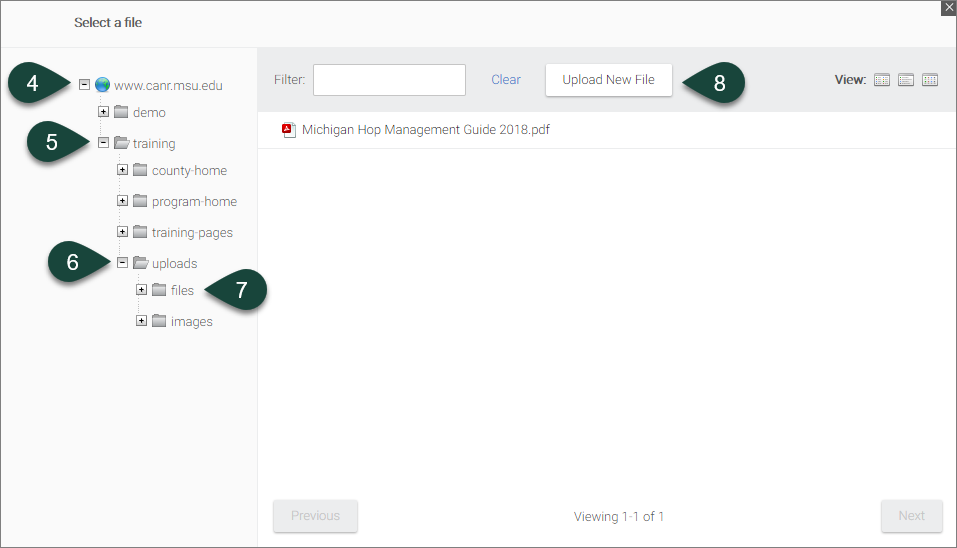Image resolution: width=957 pixels, height=548 pixels.
Task: Click the folder icon next to images
Action: (159, 321)
